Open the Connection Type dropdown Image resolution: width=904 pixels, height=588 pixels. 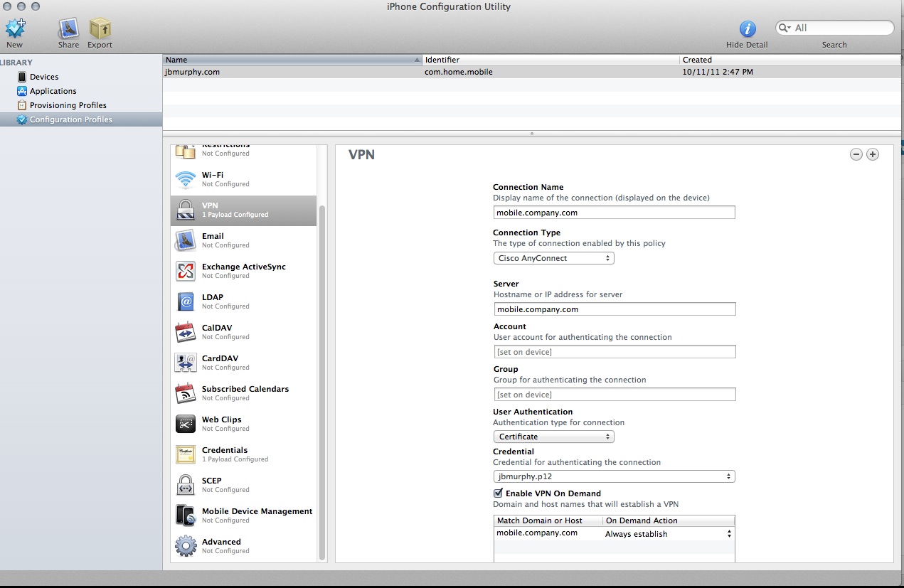[553, 258]
